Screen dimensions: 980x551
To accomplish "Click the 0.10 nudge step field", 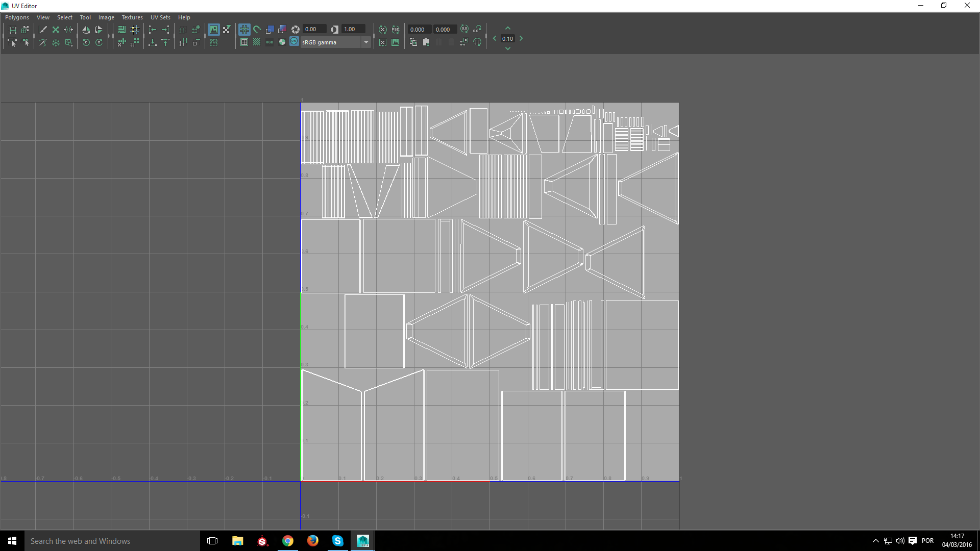I will point(508,39).
